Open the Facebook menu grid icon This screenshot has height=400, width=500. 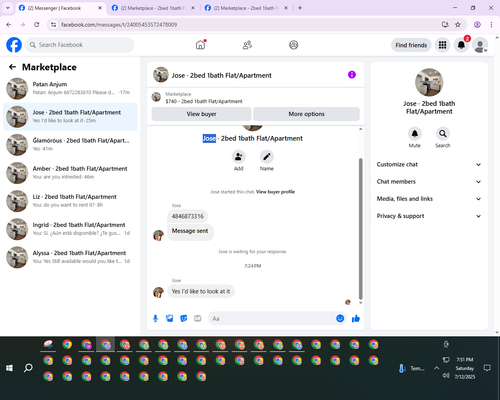pyautogui.click(x=442, y=45)
